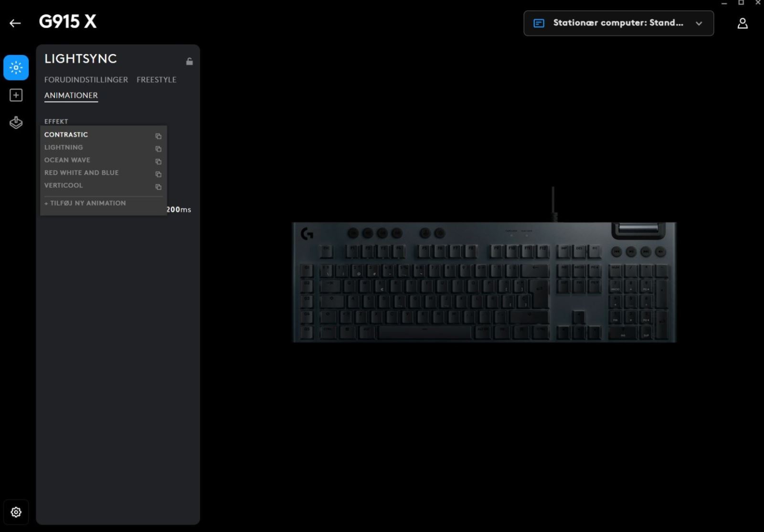This screenshot has height=532, width=764.
Task: Toggle the LIGHTSYNC lock icon
Action: (190, 61)
